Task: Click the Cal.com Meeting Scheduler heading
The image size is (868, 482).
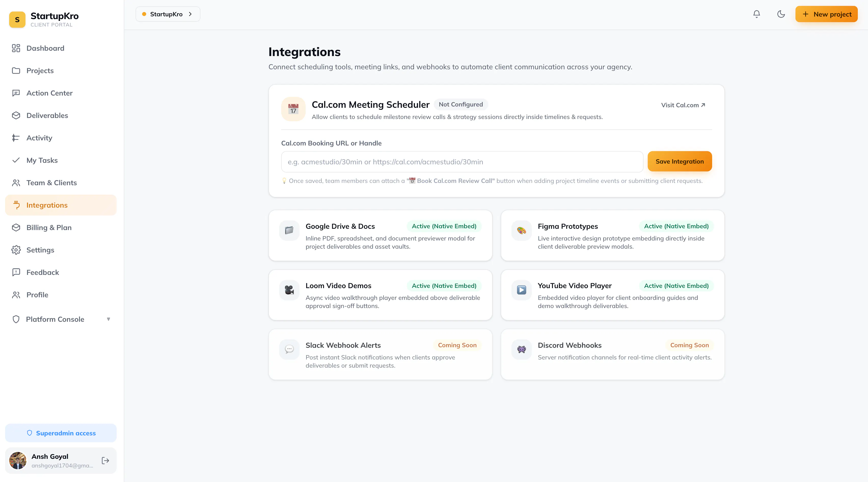Action: pos(370,104)
